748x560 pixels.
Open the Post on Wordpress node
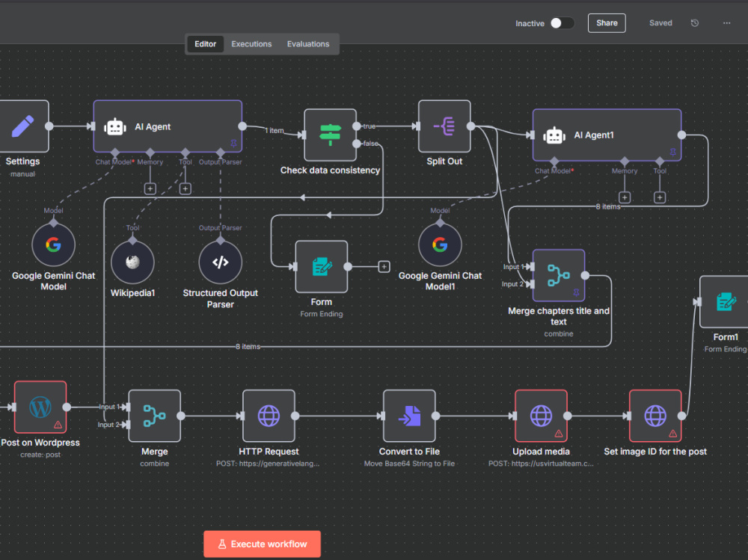(x=40, y=407)
